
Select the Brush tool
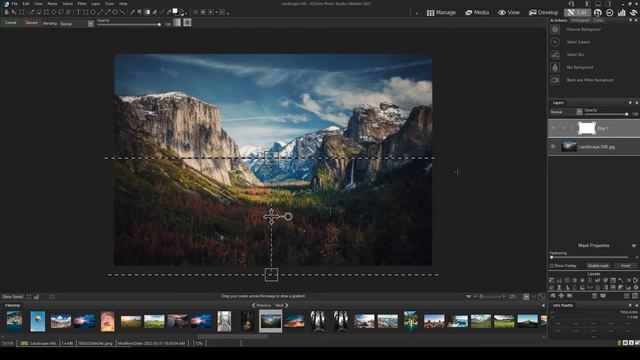point(132,12)
